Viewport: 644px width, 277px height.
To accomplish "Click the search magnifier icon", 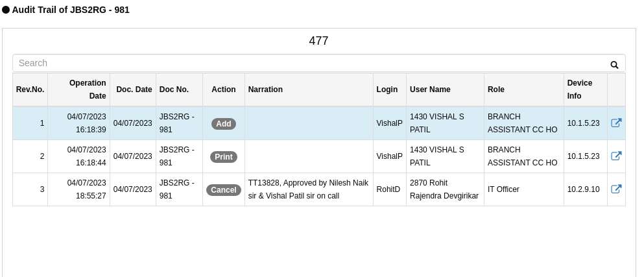I will [614, 65].
